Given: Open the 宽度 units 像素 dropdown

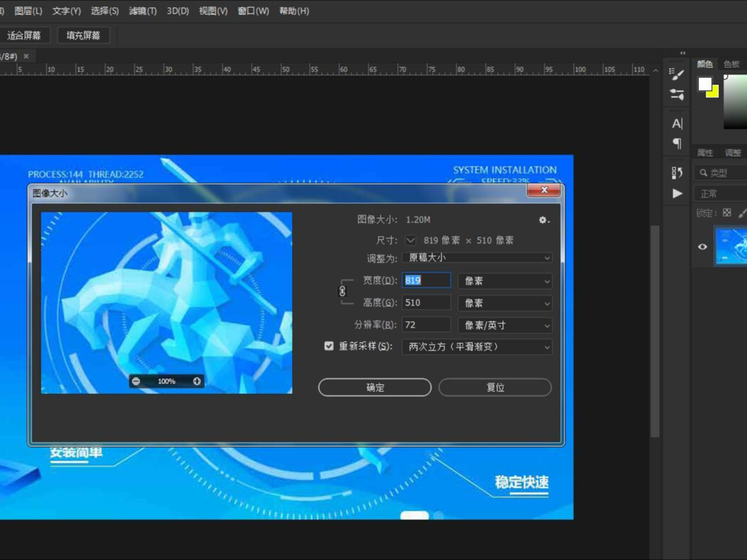Looking at the screenshot, I should [504, 280].
